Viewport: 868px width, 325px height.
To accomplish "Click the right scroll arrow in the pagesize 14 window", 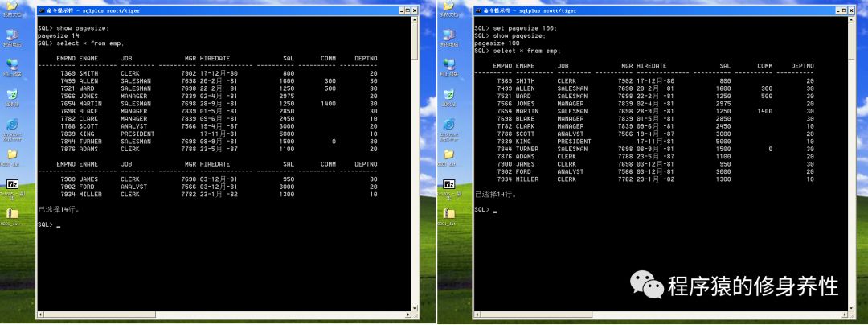I will [408, 315].
